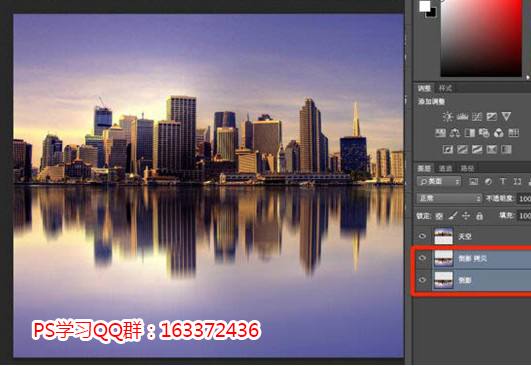
Task: Switch to the 调整 tab
Action: click(424, 89)
